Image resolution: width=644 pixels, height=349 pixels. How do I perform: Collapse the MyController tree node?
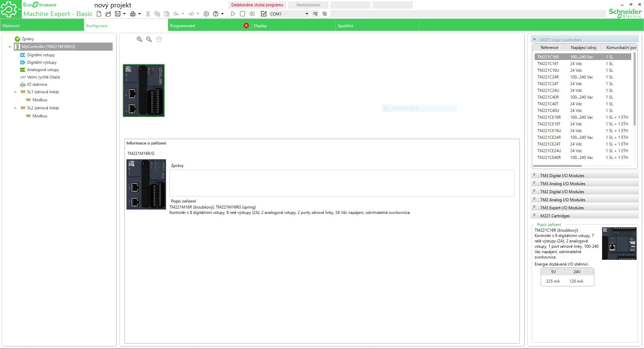10,47
